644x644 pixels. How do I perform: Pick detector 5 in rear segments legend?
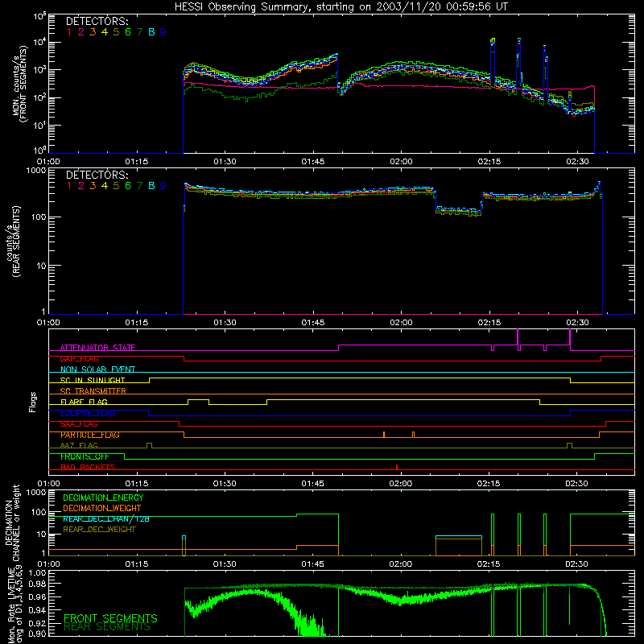[116, 186]
